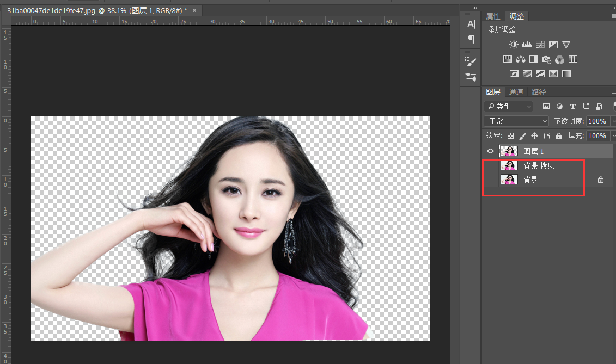
Task: Show the 背景 拷贝 layer
Action: coord(490,165)
